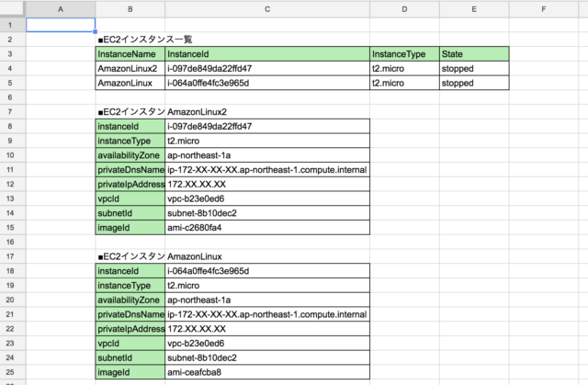Click subnetId label in row 14
The image size is (588, 385).
point(130,213)
